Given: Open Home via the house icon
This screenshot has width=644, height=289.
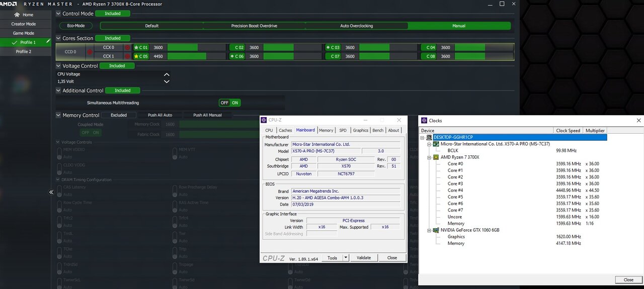Looking at the screenshot, I should 18,15.
